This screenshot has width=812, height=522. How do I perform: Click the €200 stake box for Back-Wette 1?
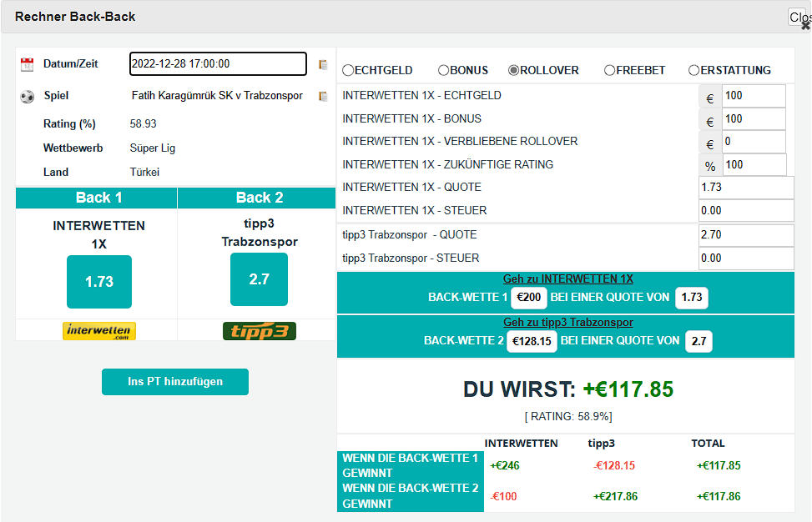click(529, 298)
